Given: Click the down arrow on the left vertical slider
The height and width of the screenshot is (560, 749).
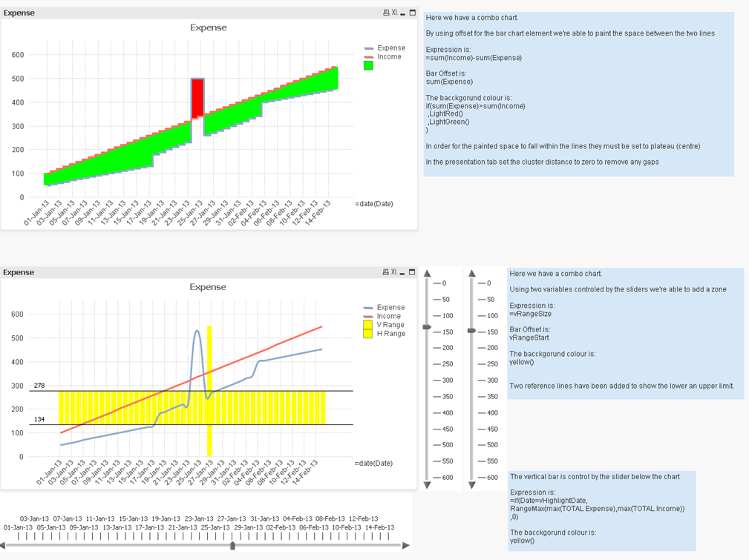Looking at the screenshot, I should coord(427,485).
